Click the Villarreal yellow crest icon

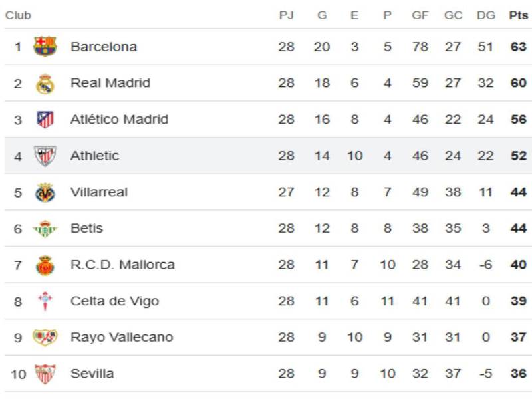click(45, 193)
